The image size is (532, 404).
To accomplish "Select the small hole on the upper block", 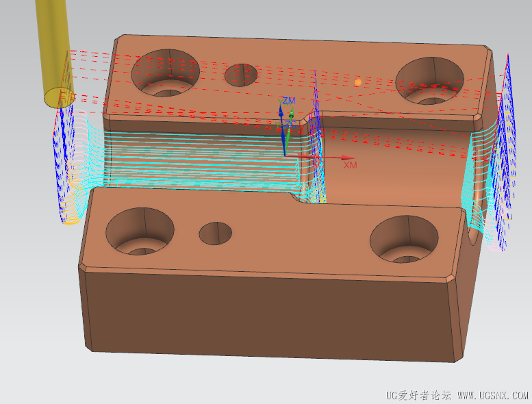I will coord(241,75).
